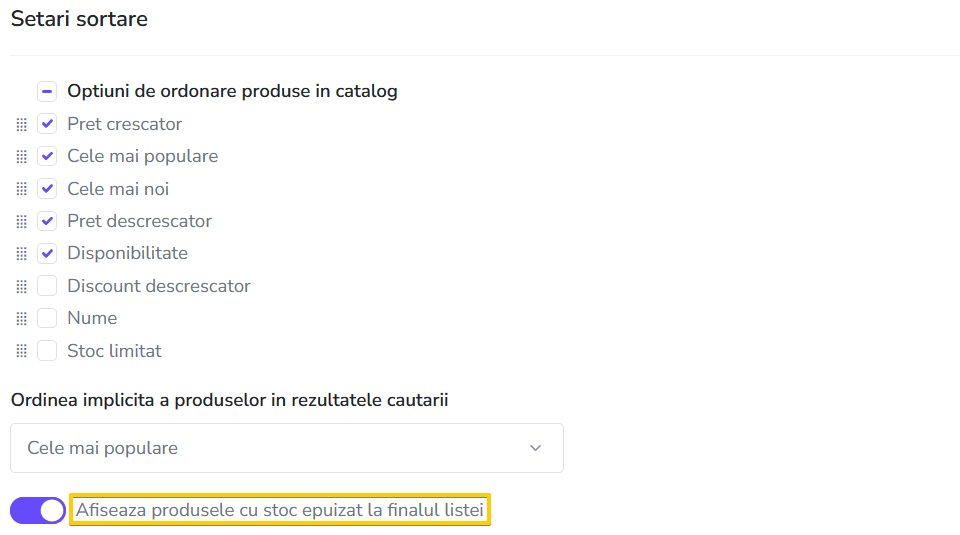Click drag handle icon beside Stoc limitat
Screen dimensions: 960x535
[x=21, y=351]
